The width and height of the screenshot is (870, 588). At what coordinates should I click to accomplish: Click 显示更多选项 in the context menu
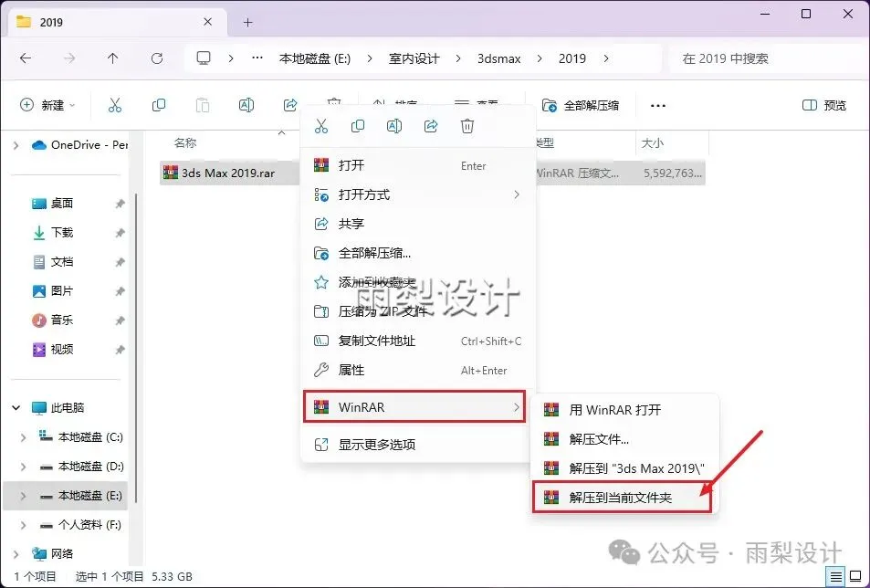pos(418,445)
